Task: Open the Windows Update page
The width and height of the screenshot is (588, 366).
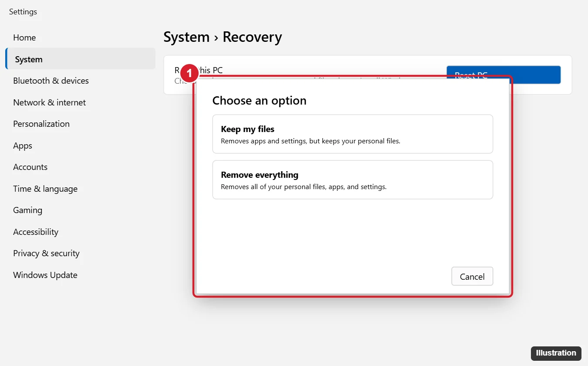Action: (x=45, y=275)
